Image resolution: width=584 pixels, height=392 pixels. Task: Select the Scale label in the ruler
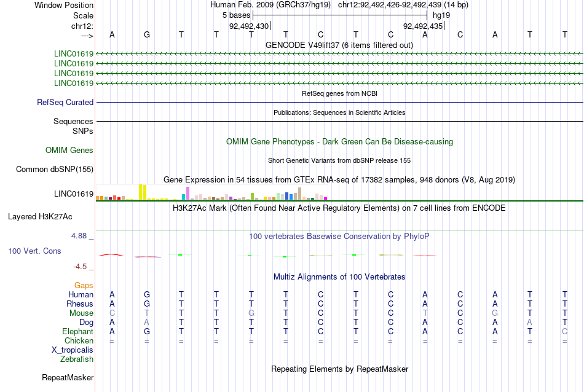pos(83,15)
